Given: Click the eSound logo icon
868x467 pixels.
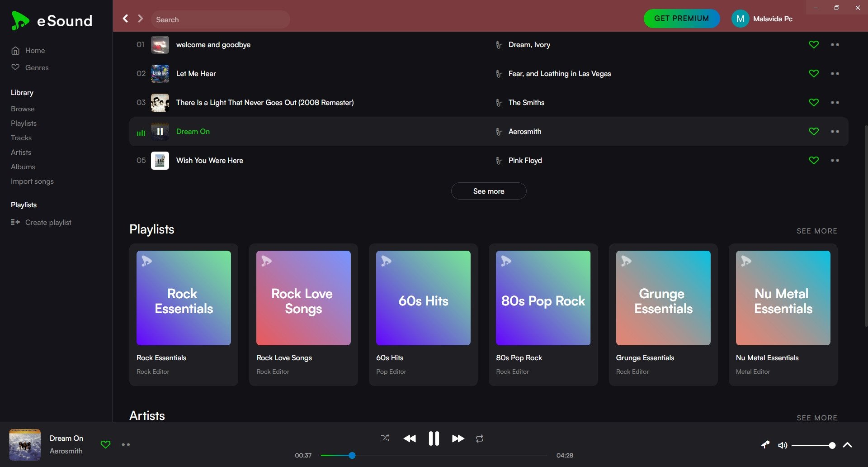Looking at the screenshot, I should point(20,21).
